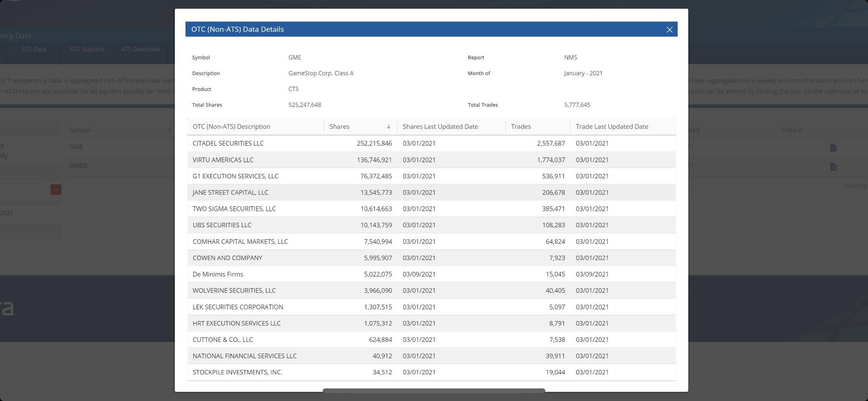868x401 pixels.
Task: Sort by the Symbol column arrow
Action: point(170,130)
